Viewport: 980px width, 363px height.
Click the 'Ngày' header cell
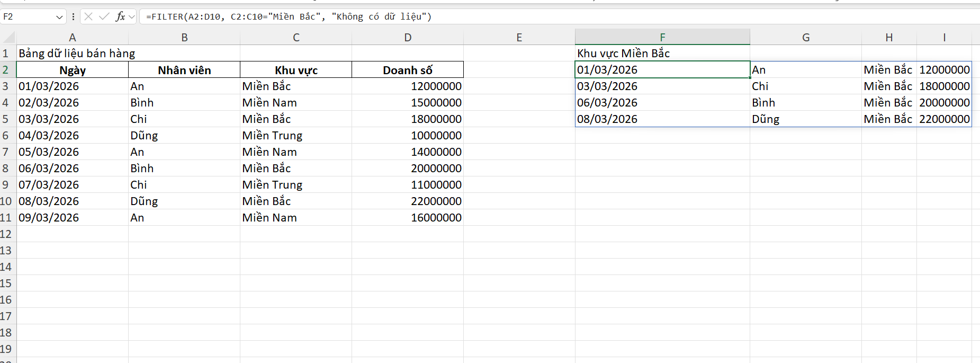(x=73, y=70)
